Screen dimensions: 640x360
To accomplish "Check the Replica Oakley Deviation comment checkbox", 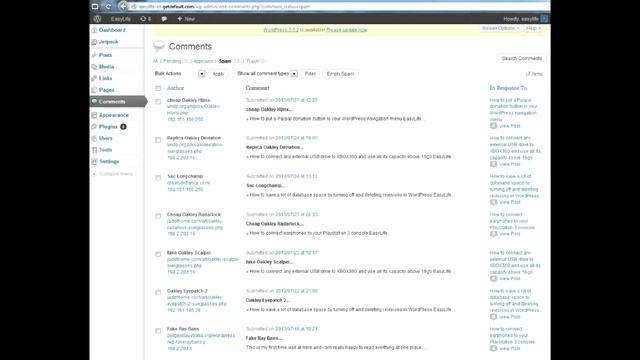I will [158, 140].
